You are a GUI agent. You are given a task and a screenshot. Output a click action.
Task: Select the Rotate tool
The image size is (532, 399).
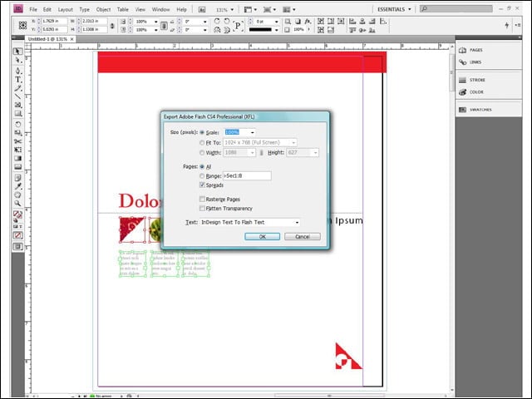click(x=17, y=124)
